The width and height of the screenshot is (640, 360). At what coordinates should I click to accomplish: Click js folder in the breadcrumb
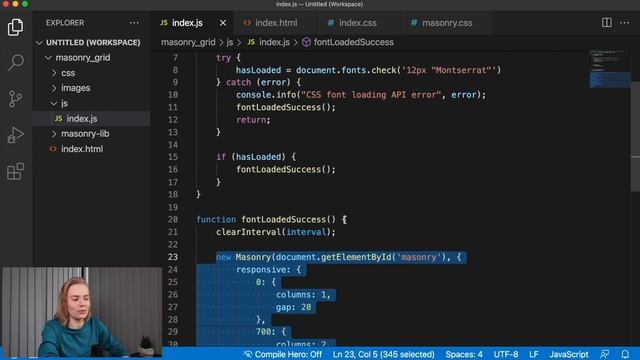coord(230,42)
